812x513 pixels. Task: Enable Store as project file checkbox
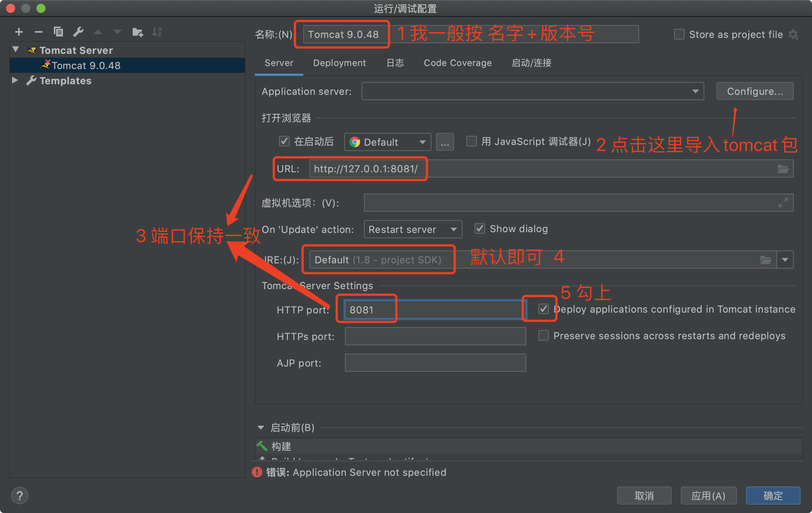[679, 35]
